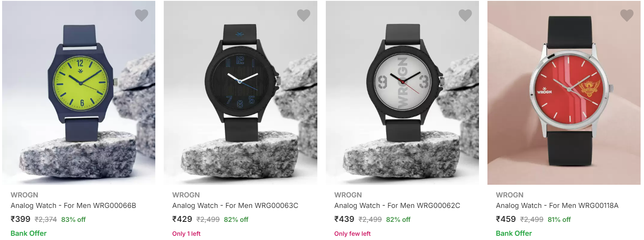The width and height of the screenshot is (644, 240).
Task: Open Analog Watch WRG00063C title link
Action: (x=235, y=206)
